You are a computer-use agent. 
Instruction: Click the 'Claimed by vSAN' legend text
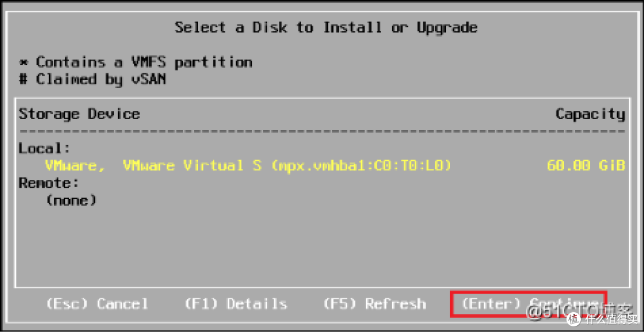(x=101, y=79)
